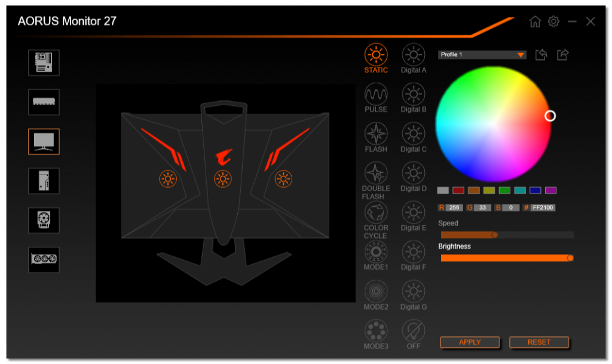Click the B value field
This screenshot has height=364, width=612.
pyautogui.click(x=510, y=207)
